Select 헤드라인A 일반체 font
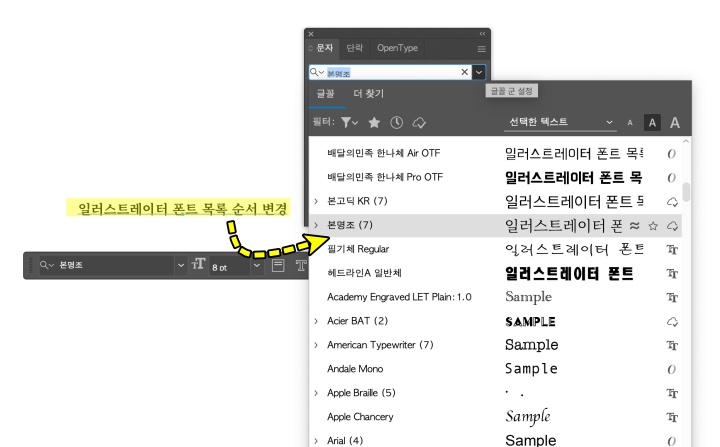The width and height of the screenshot is (720, 447). pos(364,273)
